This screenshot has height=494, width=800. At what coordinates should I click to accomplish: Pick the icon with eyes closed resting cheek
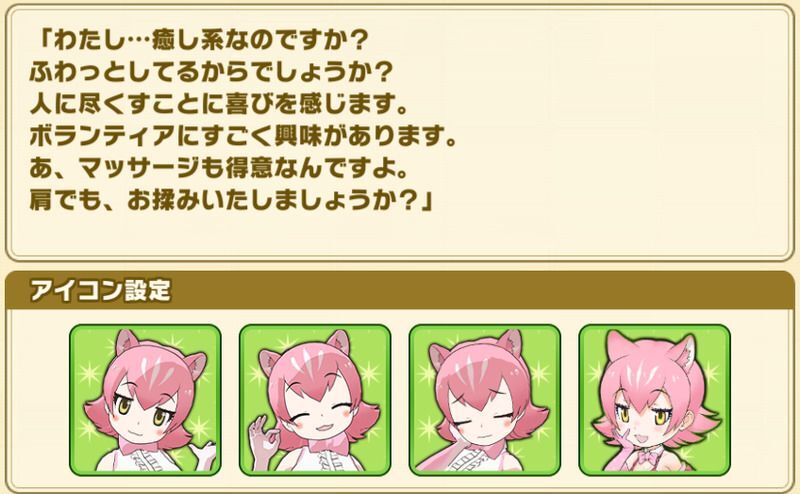[x=485, y=400]
